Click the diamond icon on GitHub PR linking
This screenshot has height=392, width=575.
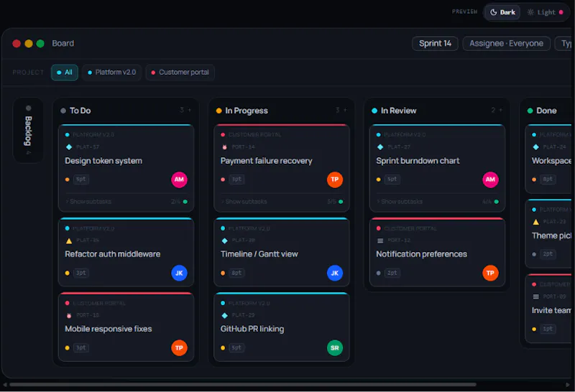224,315
